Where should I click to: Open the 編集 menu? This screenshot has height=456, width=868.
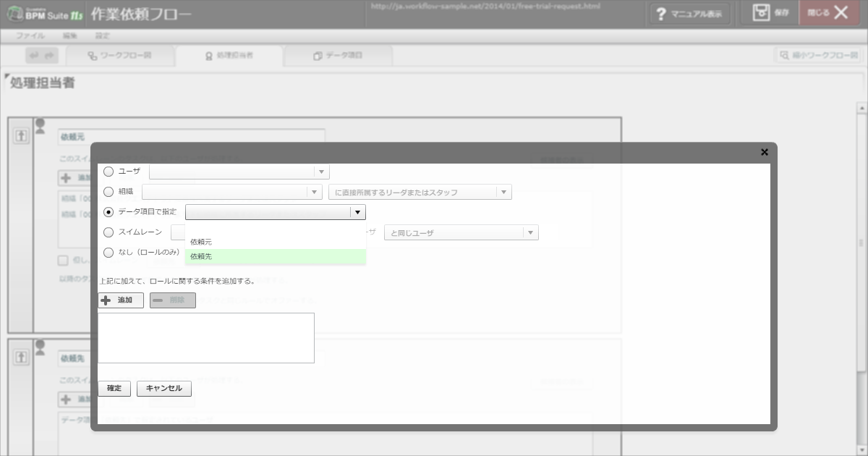70,35
